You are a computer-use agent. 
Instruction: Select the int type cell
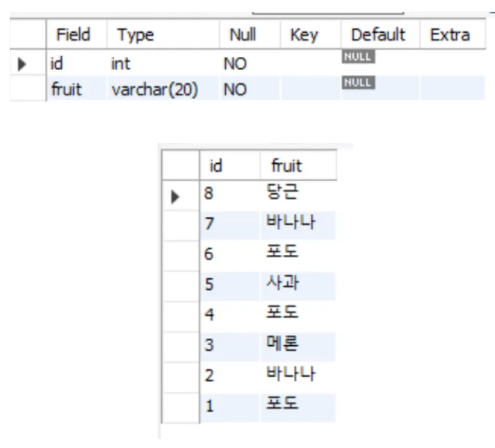163,63
